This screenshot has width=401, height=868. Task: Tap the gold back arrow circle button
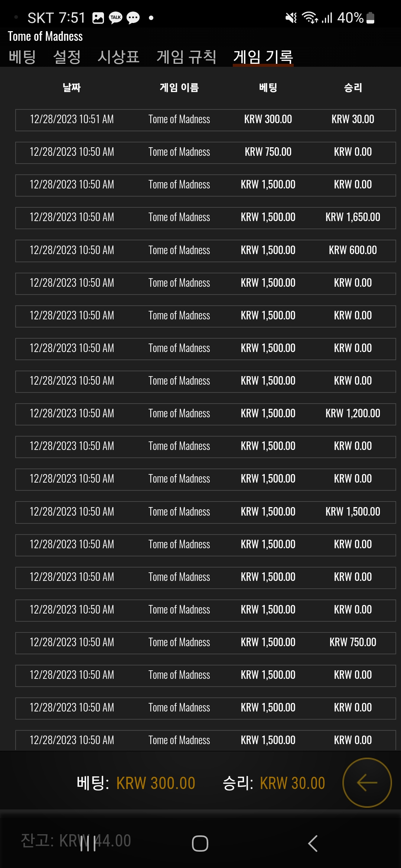click(x=367, y=783)
